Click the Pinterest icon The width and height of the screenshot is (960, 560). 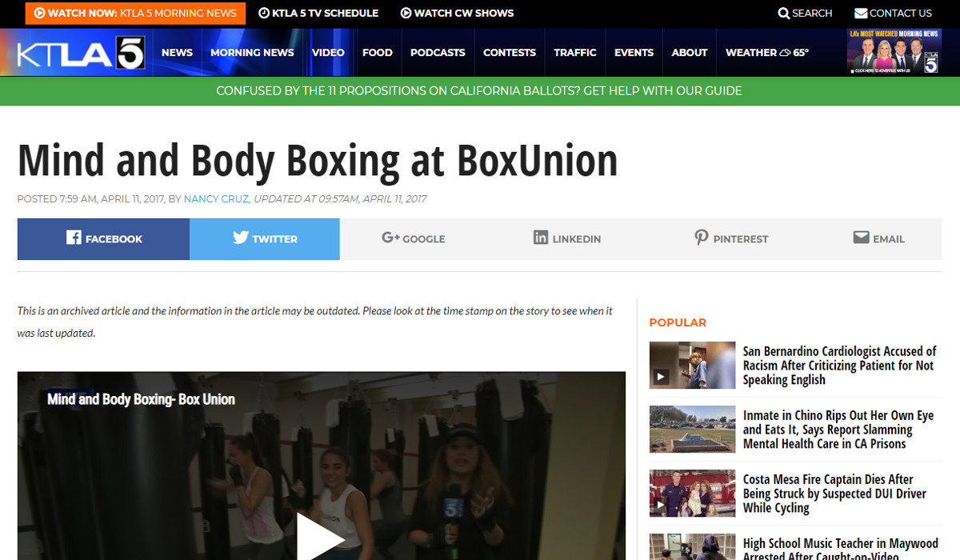click(702, 238)
